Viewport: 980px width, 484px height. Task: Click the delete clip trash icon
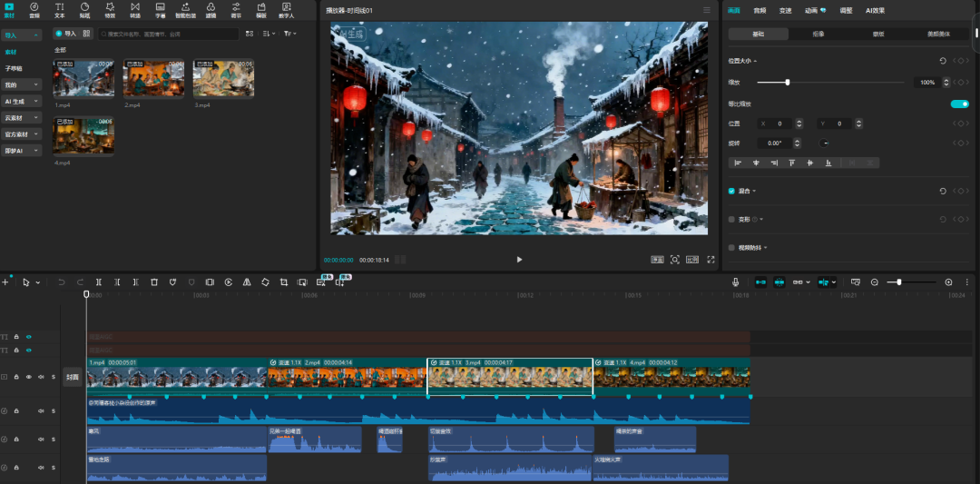[154, 282]
